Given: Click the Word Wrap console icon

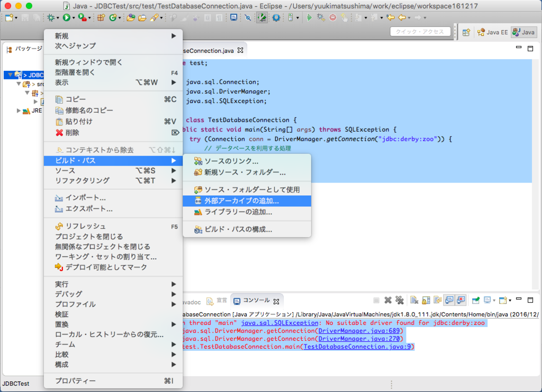Looking at the screenshot, I should pos(438,300).
